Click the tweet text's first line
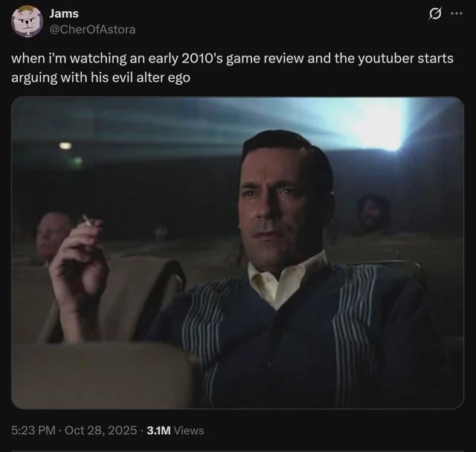This screenshot has height=452, width=476. [231, 59]
